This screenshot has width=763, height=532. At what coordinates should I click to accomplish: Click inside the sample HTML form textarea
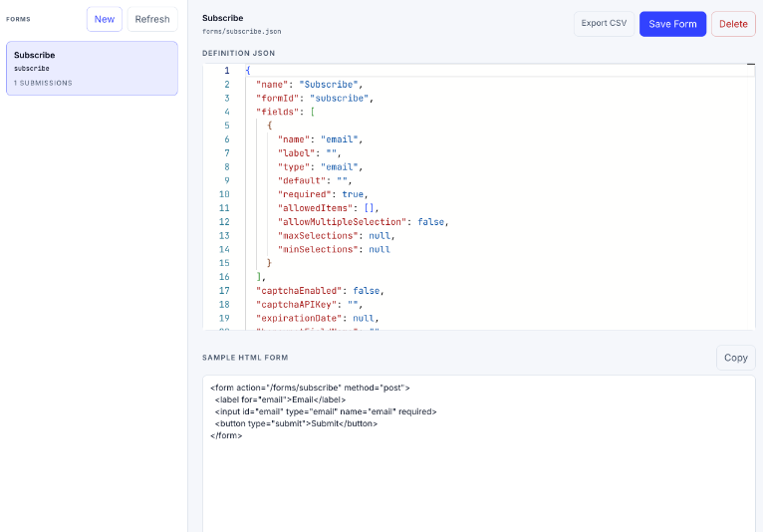(479, 453)
